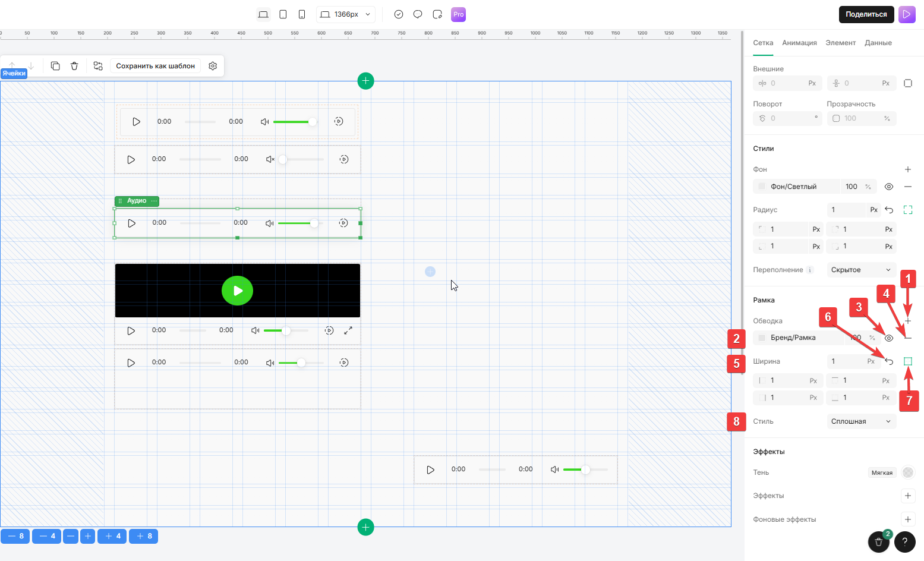Open help question mark button
The height and width of the screenshot is (561, 924).
(x=905, y=541)
